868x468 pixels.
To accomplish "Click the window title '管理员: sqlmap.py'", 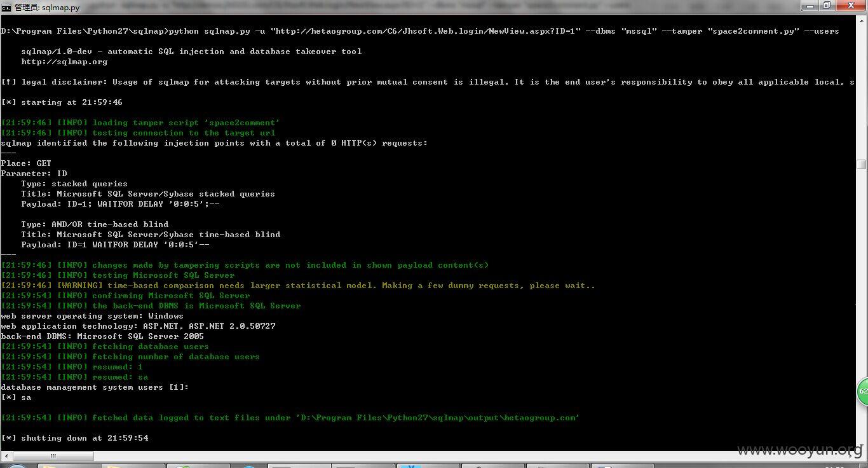I will coord(46,7).
